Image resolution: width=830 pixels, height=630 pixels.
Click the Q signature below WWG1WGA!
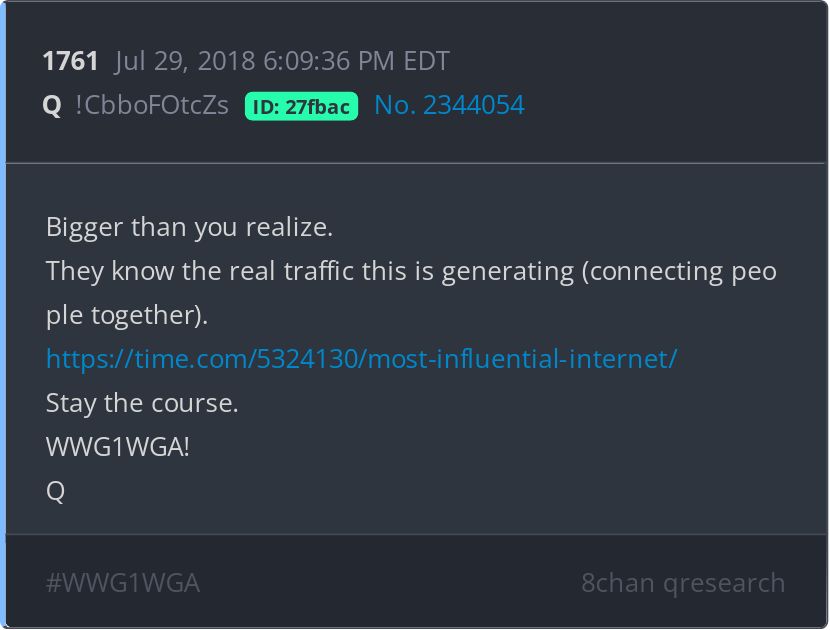[56, 491]
